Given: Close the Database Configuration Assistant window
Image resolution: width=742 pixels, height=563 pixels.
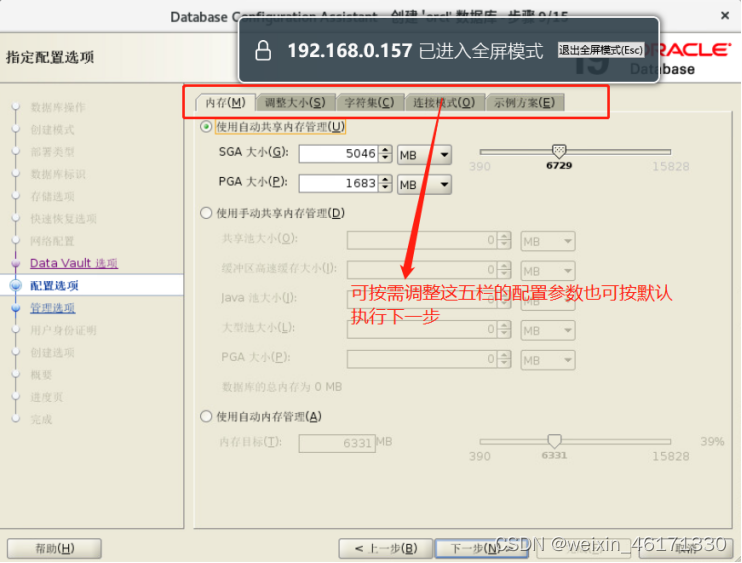Looking at the screenshot, I should [724, 16].
